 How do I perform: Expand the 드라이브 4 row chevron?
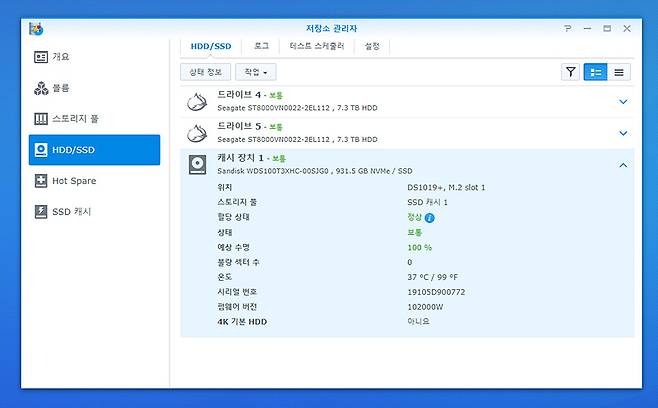pos(623,102)
